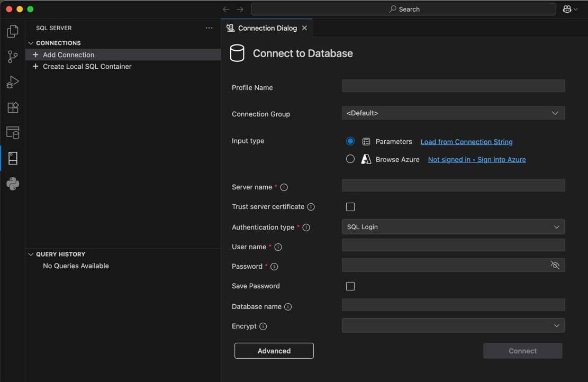Image resolution: width=588 pixels, height=382 pixels.
Task: Click the Sign into Azure link
Action: pos(477,159)
